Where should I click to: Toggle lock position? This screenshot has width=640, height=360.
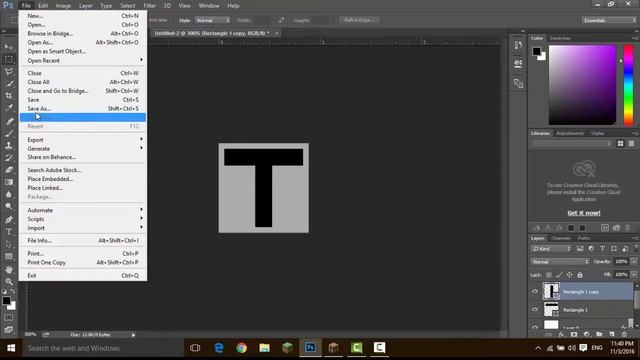click(569, 275)
